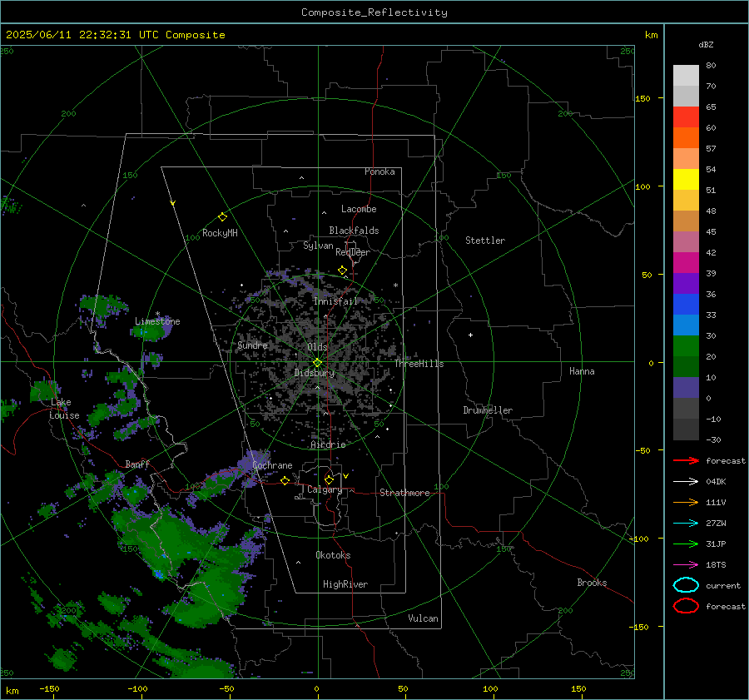Image resolution: width=749 pixels, height=700 pixels.
Task: Click the Stettler town label
Action: coord(485,241)
